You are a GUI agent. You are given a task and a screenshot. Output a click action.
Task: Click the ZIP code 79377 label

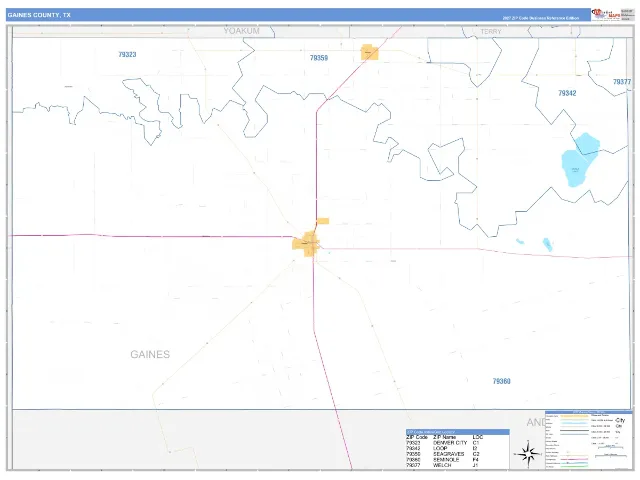click(622, 82)
